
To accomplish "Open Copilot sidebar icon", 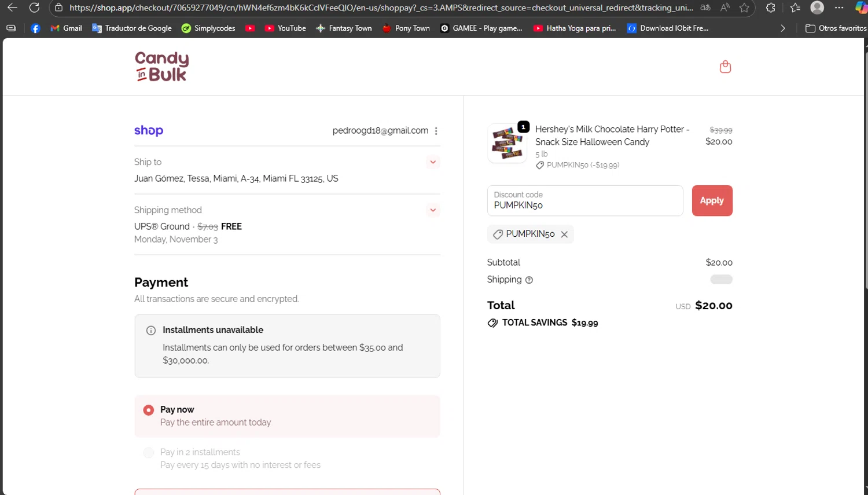I will [861, 8].
